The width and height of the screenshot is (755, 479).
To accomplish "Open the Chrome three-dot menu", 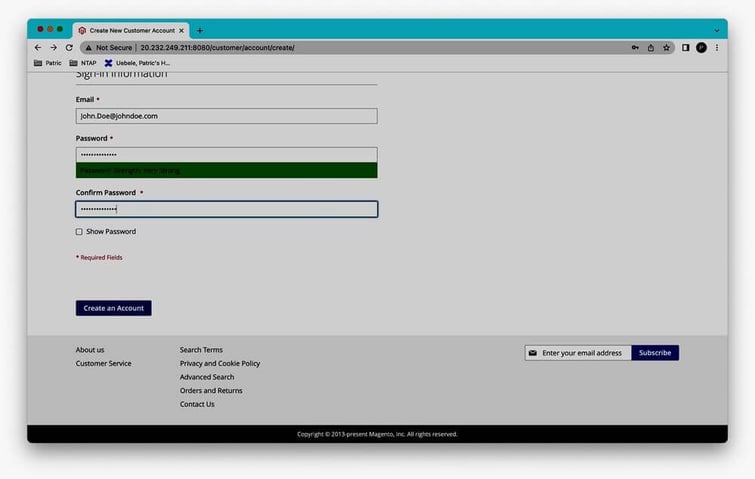I will tap(717, 47).
